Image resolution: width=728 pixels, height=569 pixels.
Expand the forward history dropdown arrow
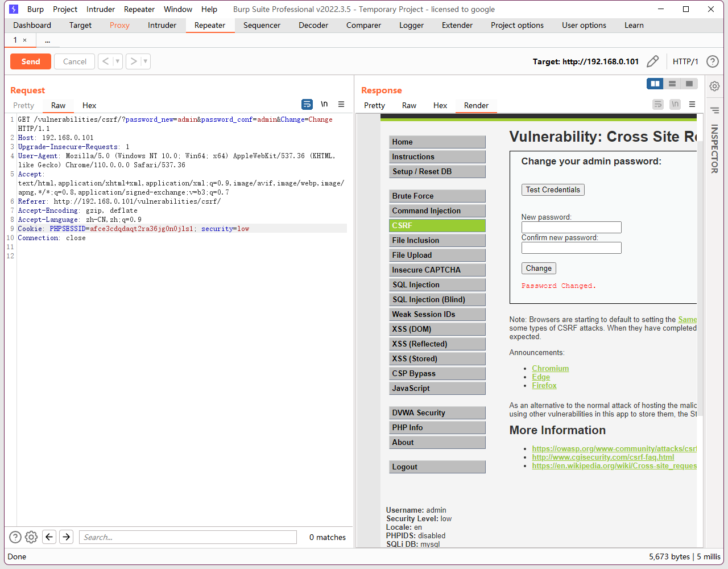[146, 61]
